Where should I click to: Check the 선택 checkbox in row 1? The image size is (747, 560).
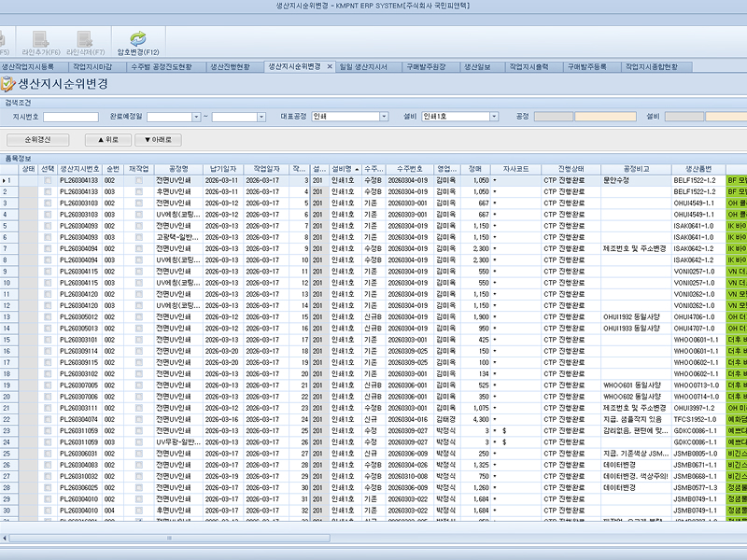click(48, 180)
